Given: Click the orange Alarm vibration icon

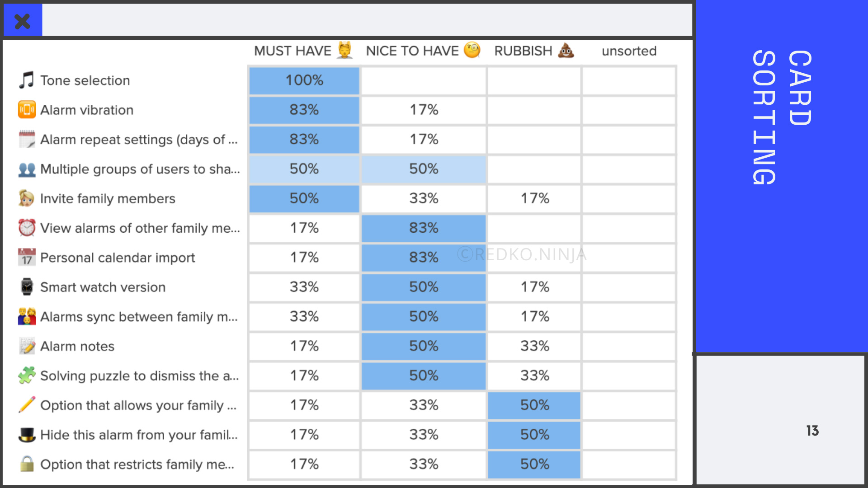Looking at the screenshot, I should coord(27,110).
